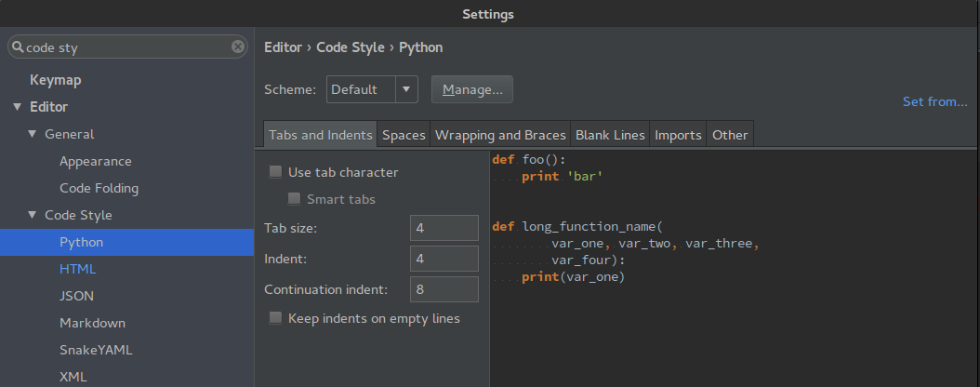Select Python code style entry
The image size is (980, 387).
(126, 242)
